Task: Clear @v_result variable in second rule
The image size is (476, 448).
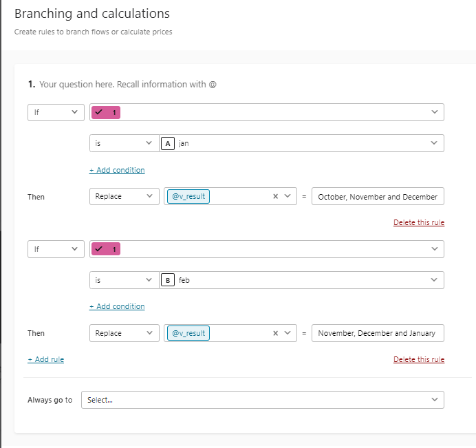Action: click(x=275, y=333)
